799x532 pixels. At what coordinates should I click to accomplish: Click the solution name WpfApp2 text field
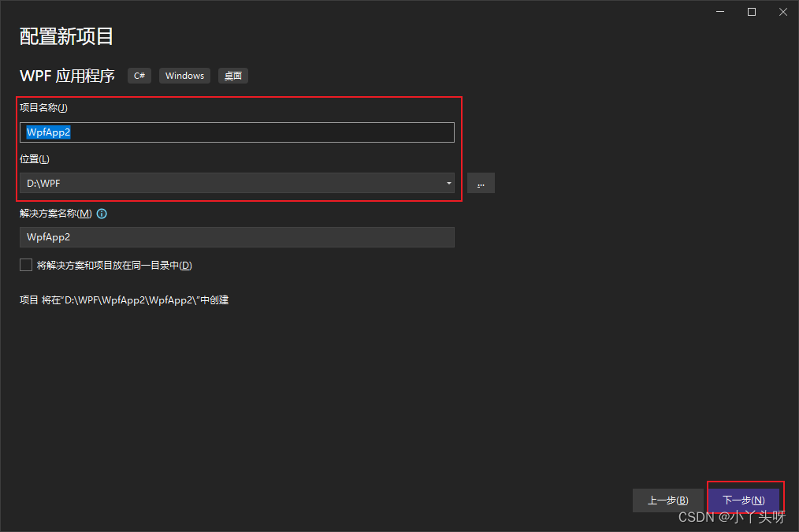pos(236,237)
